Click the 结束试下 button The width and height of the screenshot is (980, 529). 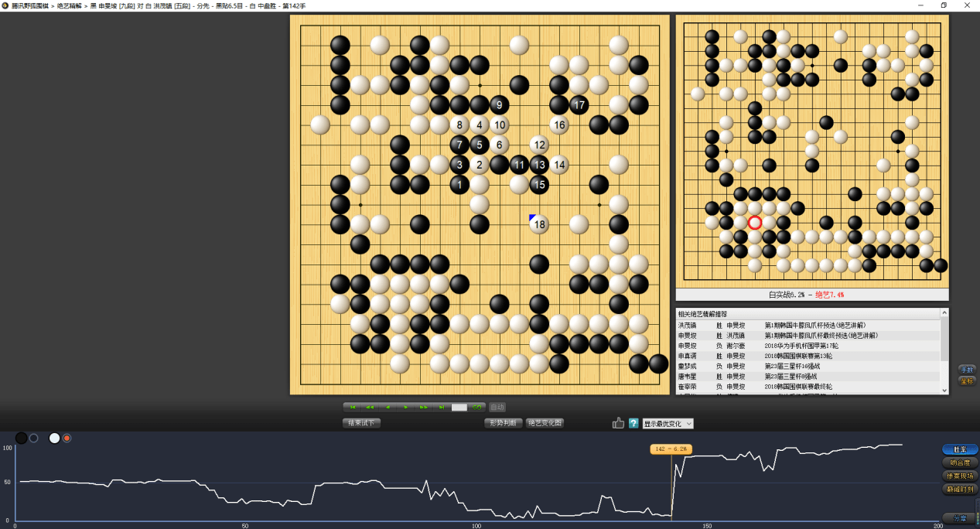coord(361,423)
